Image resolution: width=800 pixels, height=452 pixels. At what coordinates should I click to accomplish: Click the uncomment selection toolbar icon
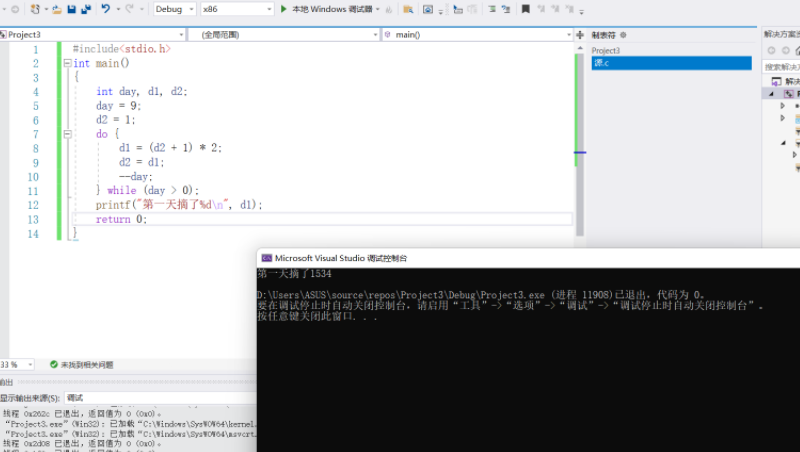[506, 9]
